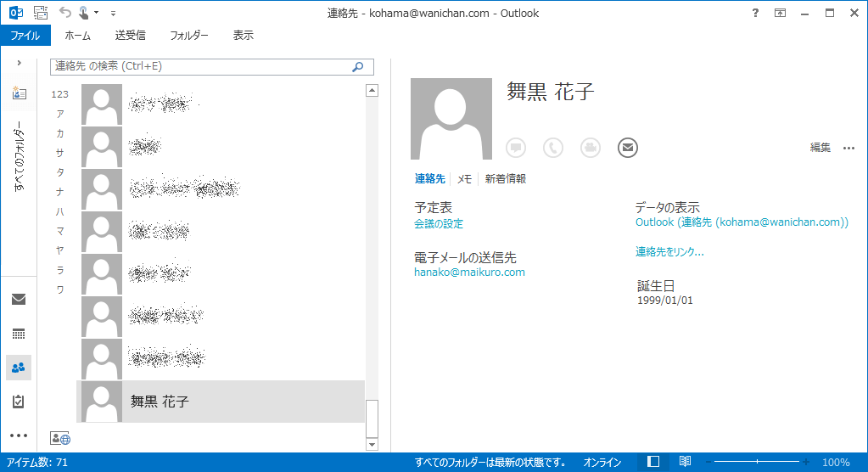Open the touch mode dropdown arrow
Screen dimensions: 868x472
click(x=97, y=13)
